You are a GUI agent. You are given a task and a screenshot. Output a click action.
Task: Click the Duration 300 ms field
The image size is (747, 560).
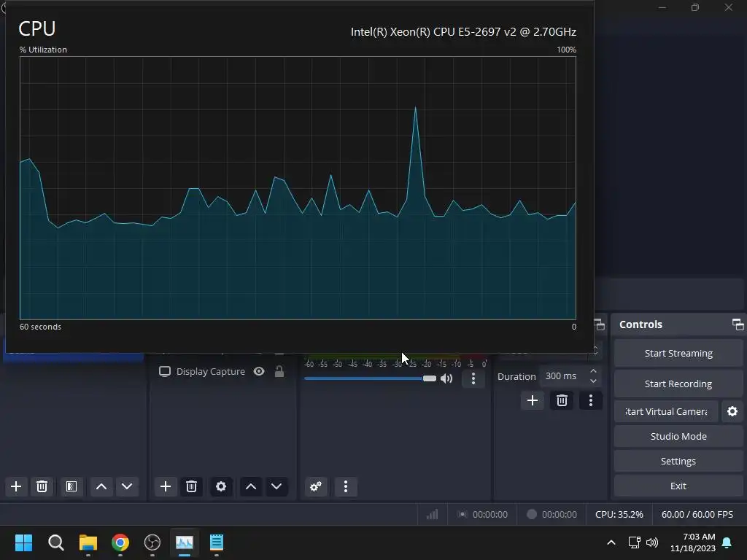click(570, 376)
